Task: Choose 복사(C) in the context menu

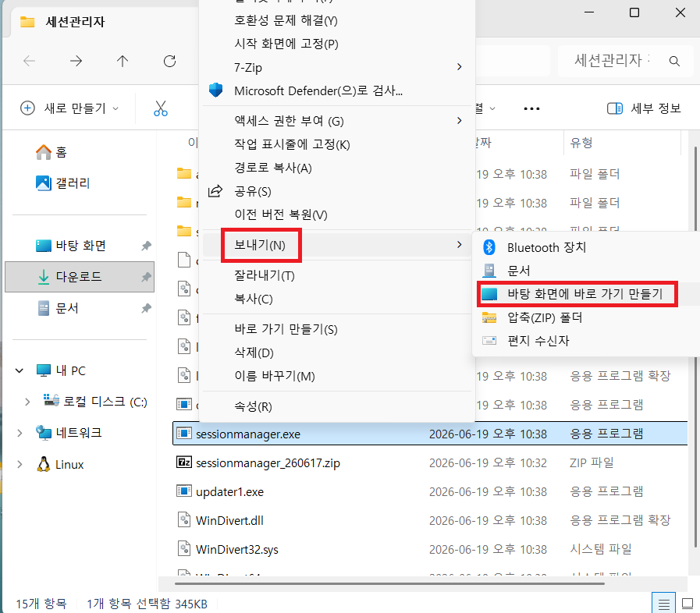Action: point(336,299)
